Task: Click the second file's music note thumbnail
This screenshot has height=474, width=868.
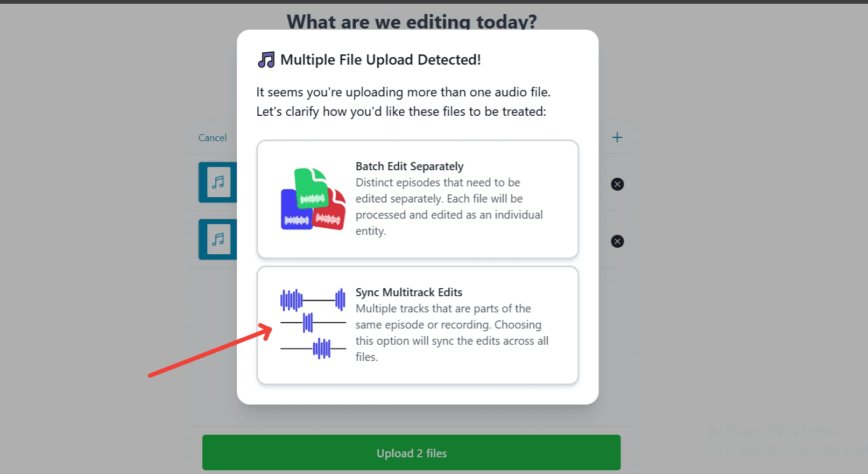Action: [218, 239]
